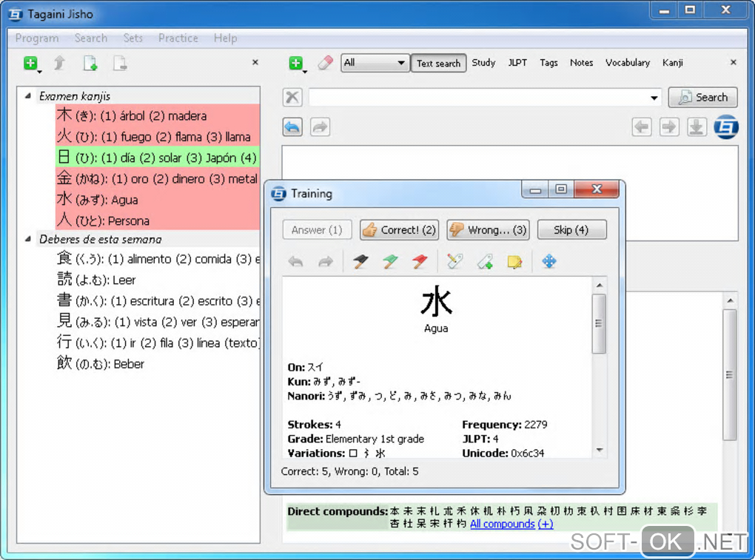Viewport: 755px width, 560px height.
Task: Click the new set page icon with plus
Action: click(90, 63)
